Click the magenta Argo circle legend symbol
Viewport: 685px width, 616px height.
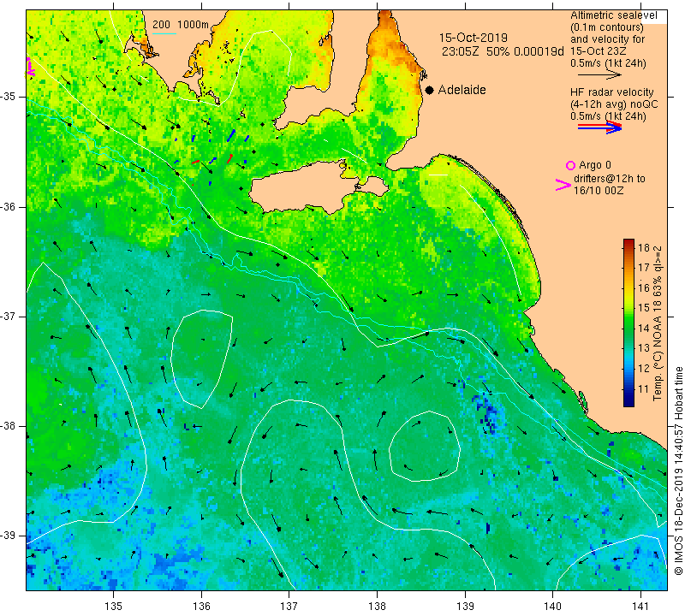570,165
